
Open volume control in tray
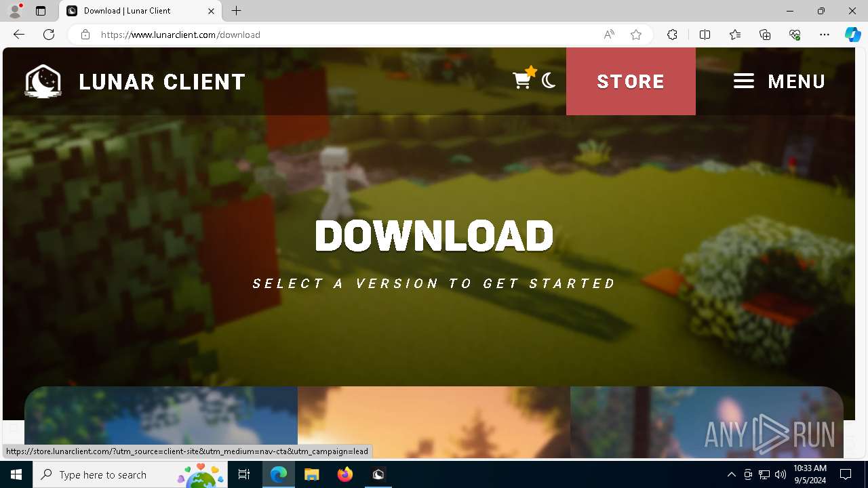tap(781, 474)
